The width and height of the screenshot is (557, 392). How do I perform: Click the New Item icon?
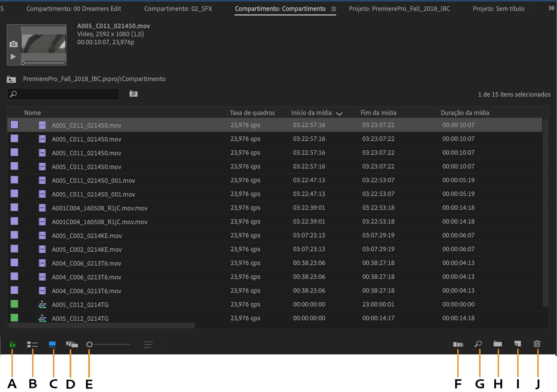[x=518, y=344]
